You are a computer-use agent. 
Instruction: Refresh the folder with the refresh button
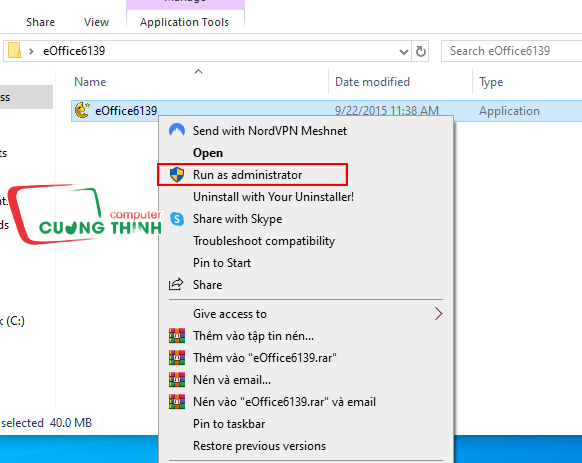point(421,51)
